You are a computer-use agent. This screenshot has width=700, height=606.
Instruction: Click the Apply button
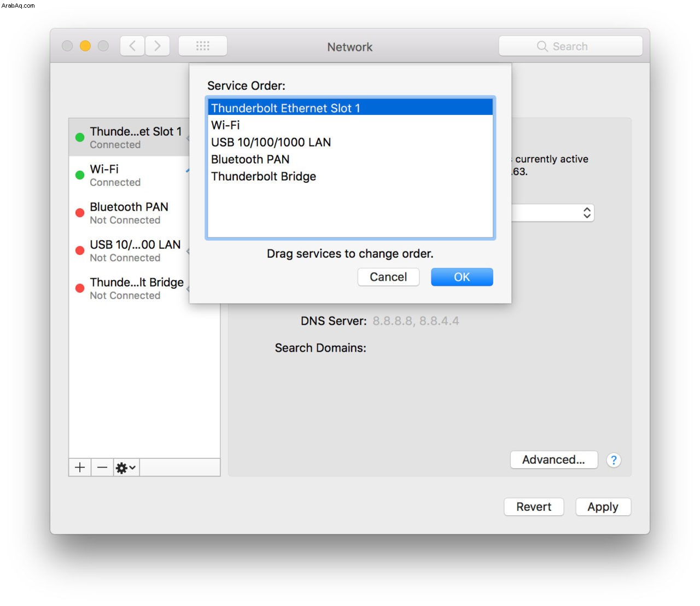pos(603,506)
